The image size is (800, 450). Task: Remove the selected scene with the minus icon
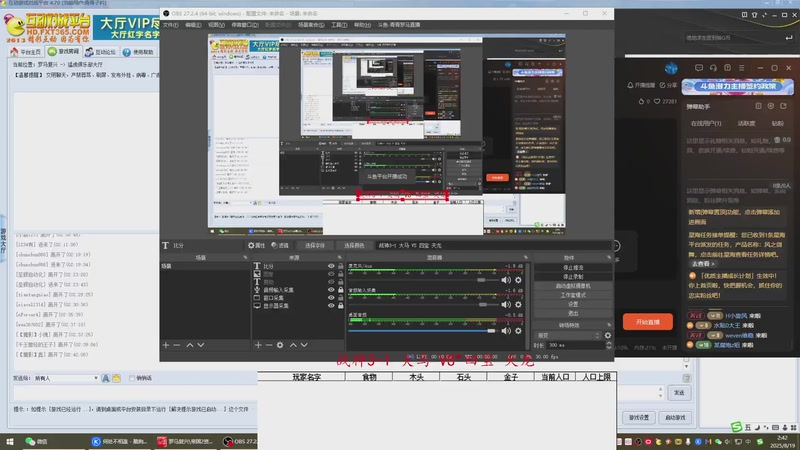pos(177,345)
